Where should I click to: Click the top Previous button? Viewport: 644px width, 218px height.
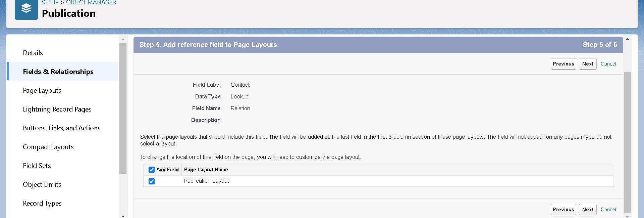563,64
